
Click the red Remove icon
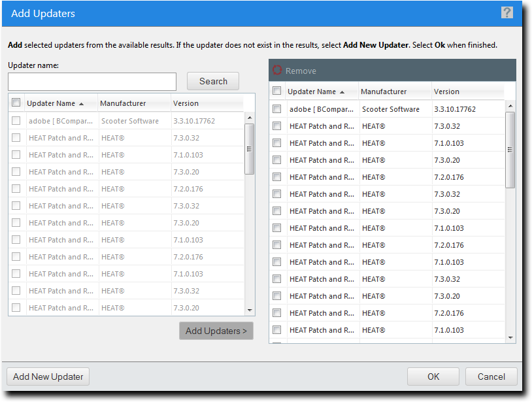pos(277,70)
